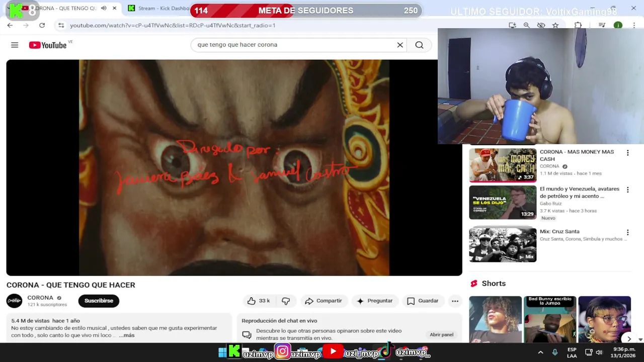This screenshot has height=362, width=644.
Task: Open MAS MONEY MAS CASH video thumbnail
Action: click(x=503, y=165)
